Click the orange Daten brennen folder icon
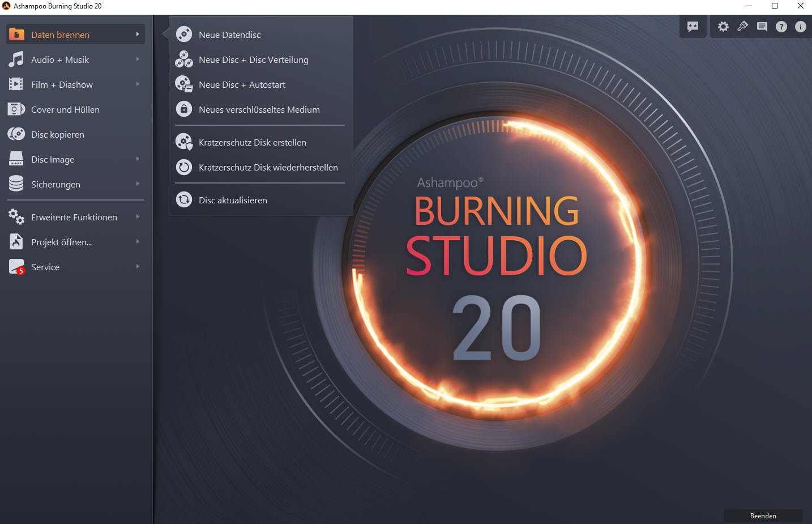Image resolution: width=812 pixels, height=524 pixels. (16, 35)
